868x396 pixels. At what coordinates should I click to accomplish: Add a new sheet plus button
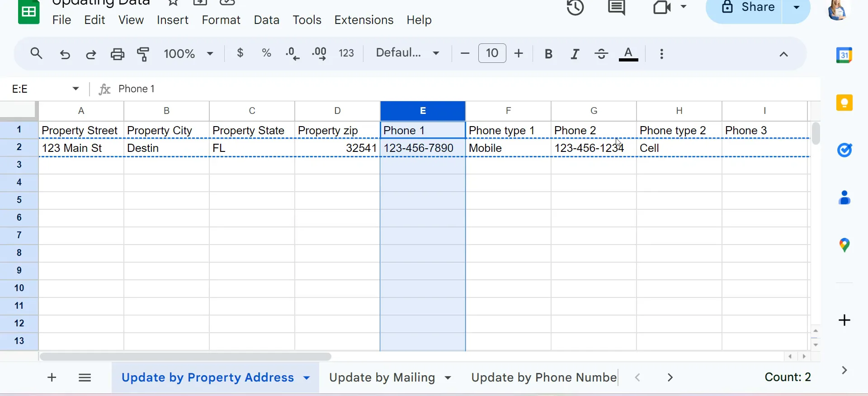[52, 377]
